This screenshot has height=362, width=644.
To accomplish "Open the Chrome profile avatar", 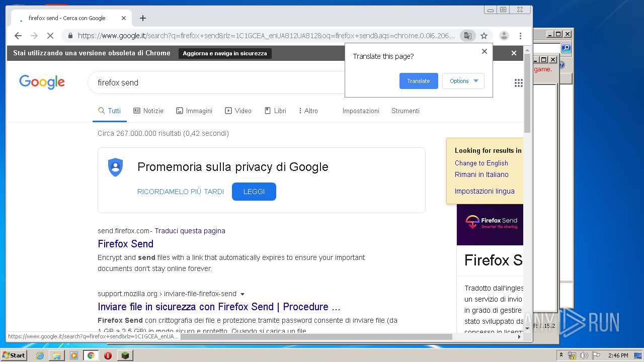I will 504,36.
